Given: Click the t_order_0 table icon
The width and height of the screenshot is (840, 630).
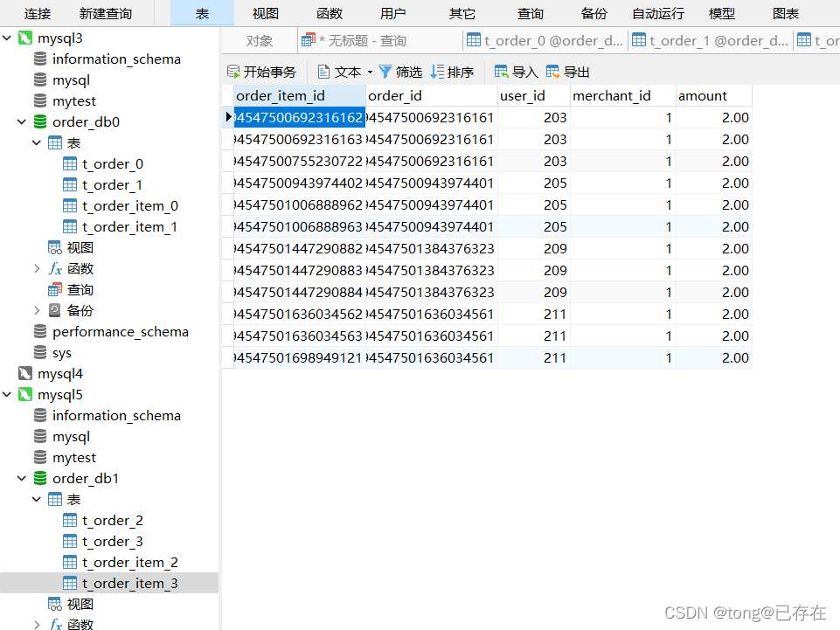Looking at the screenshot, I should [x=70, y=164].
